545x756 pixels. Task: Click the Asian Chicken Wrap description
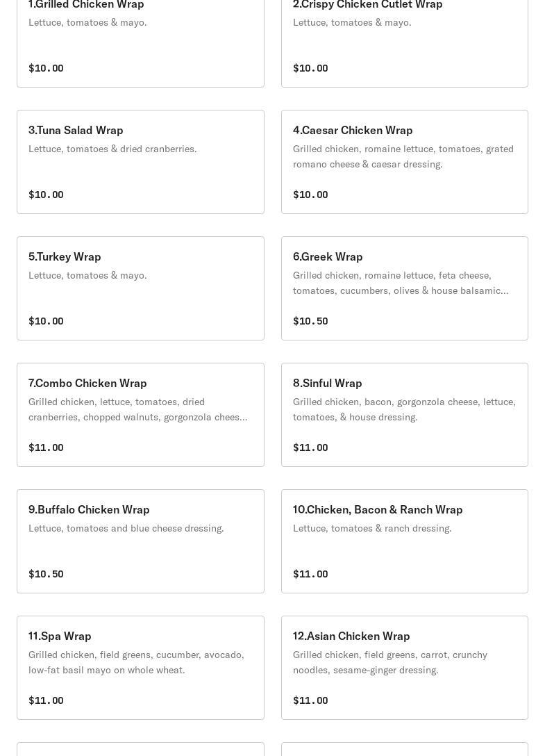pyautogui.click(x=389, y=662)
